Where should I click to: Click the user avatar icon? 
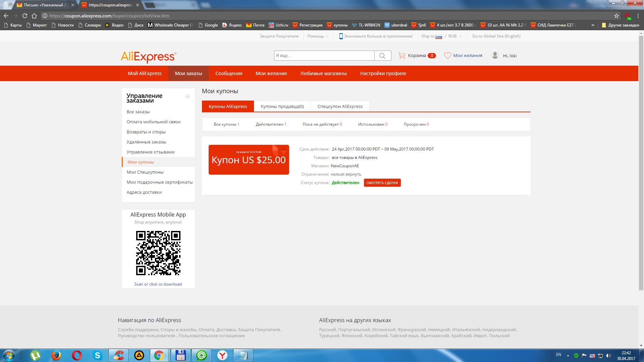pyautogui.click(x=495, y=55)
